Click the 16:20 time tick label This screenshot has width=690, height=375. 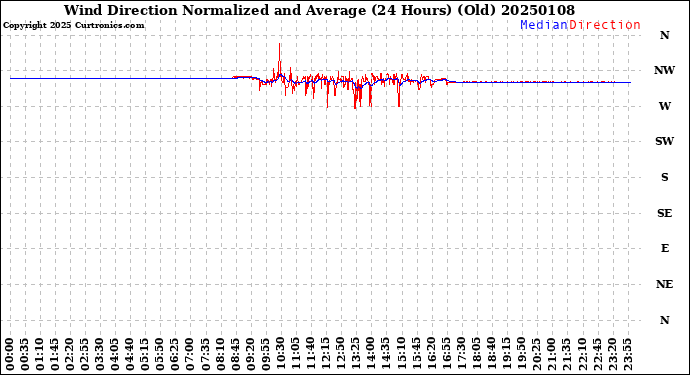click(x=431, y=354)
